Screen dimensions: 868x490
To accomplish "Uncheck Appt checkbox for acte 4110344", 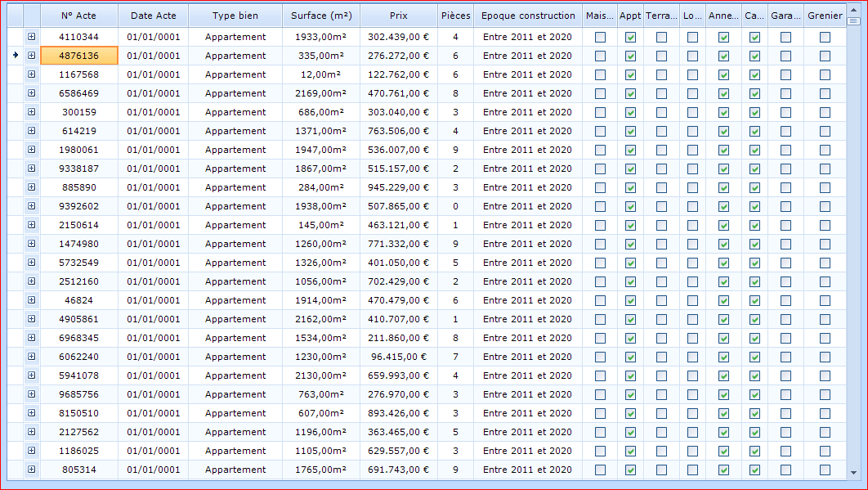I will 630,37.
